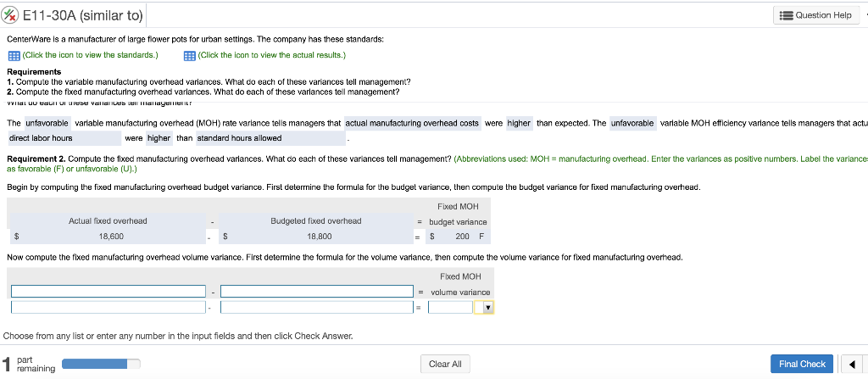Click the 'Requirements' heading
Image resolution: width=868 pixels, height=379 pixels.
tap(34, 72)
